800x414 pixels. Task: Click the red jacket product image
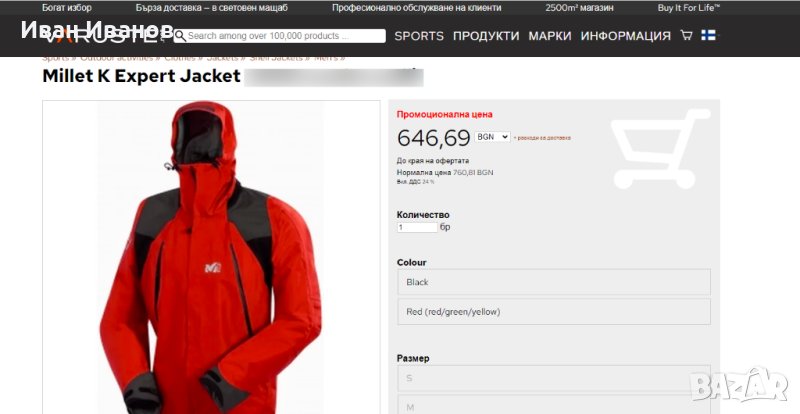[x=211, y=257]
